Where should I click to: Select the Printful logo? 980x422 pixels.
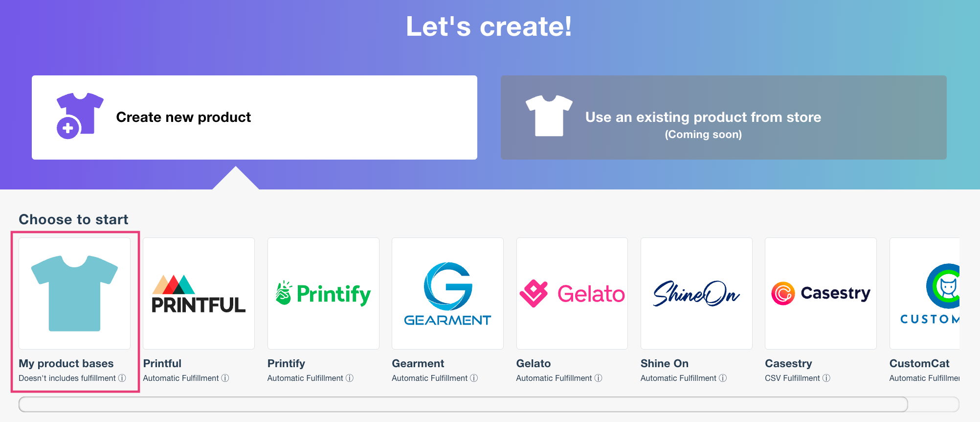click(198, 294)
